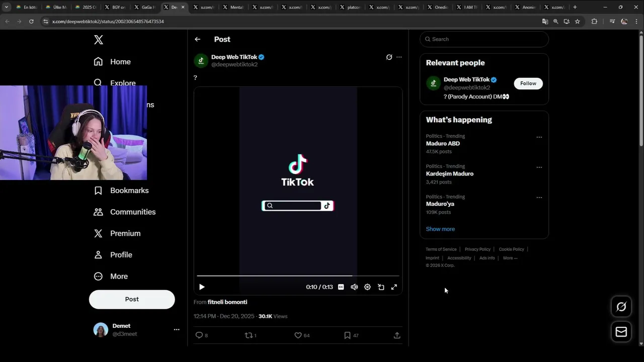Open the Terms of Service link
644x362 pixels.
[441, 249]
